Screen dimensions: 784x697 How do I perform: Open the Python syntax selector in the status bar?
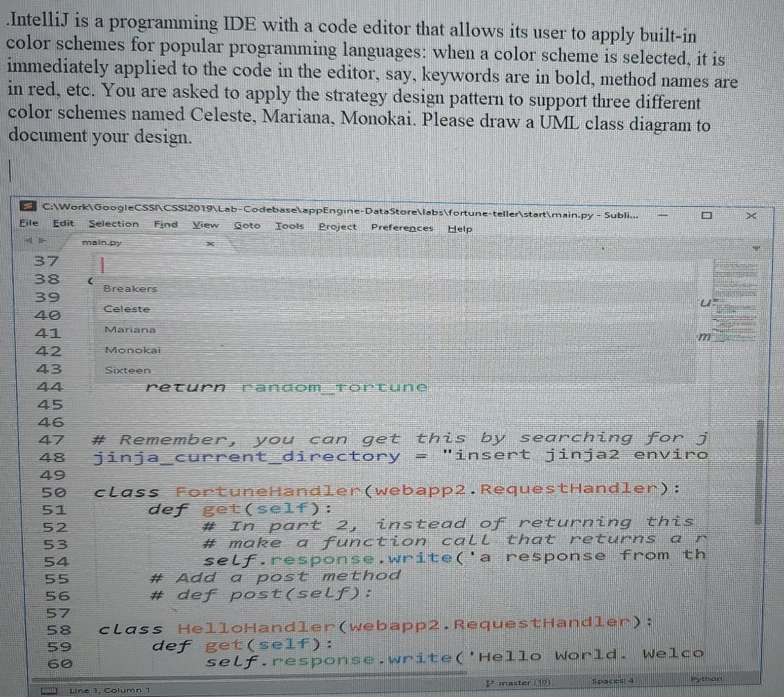tap(707, 678)
